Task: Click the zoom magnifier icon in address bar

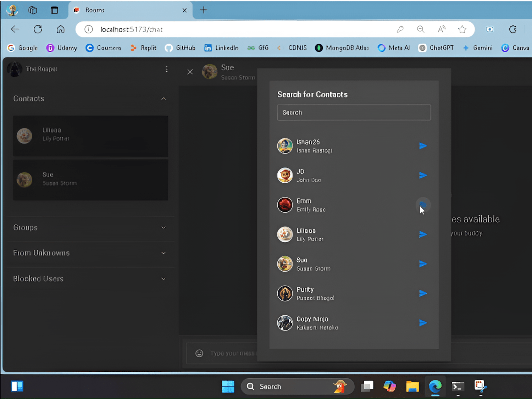Action: [x=421, y=29]
